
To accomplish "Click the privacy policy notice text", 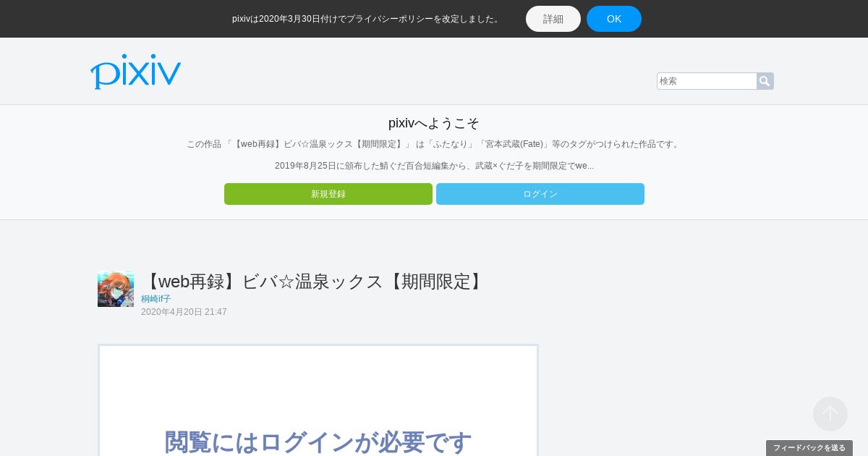I will coord(367,19).
